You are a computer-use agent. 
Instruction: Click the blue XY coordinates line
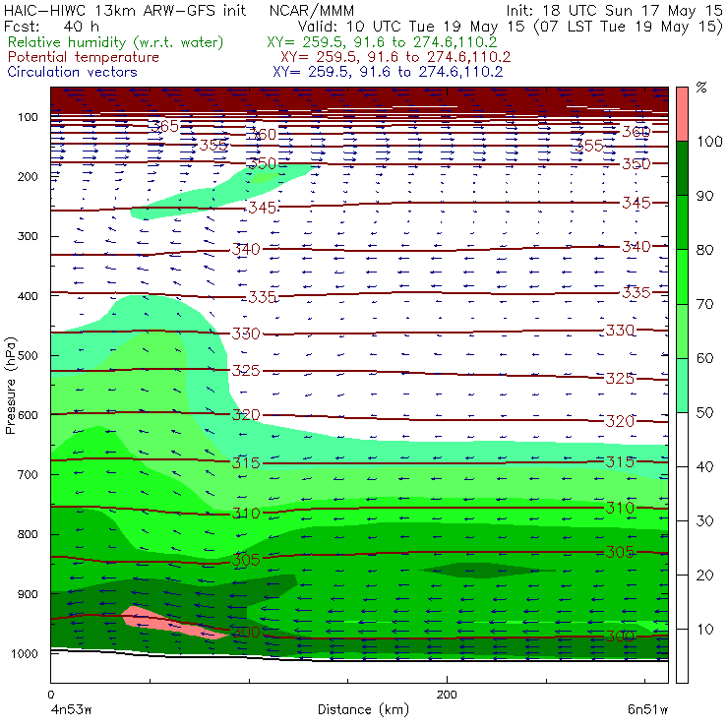pos(388,72)
